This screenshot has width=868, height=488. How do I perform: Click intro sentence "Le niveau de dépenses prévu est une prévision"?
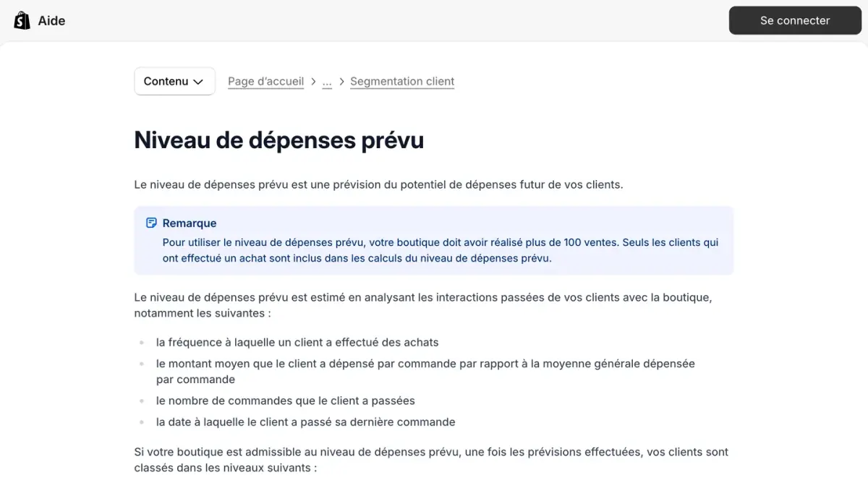point(378,184)
